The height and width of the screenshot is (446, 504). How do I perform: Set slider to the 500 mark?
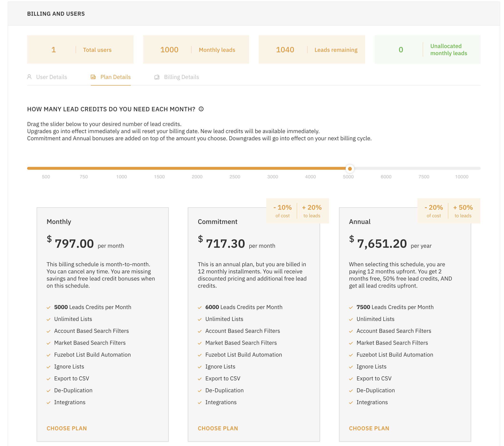click(46, 177)
